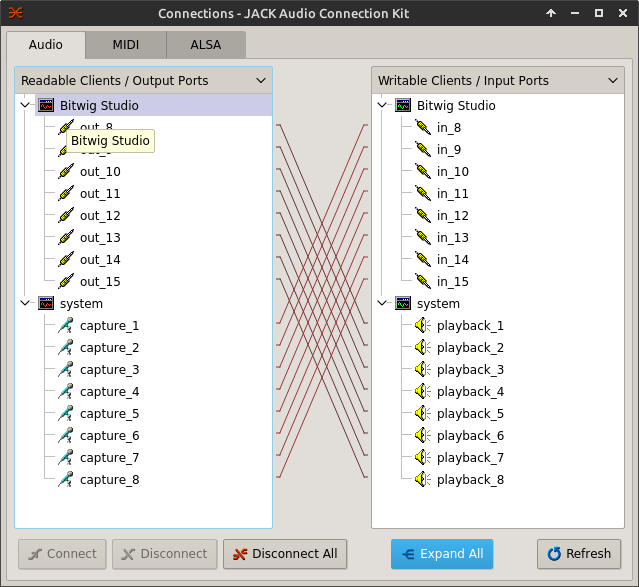This screenshot has width=639, height=587.
Task: Click the out_10 port plug icon
Action: click(x=66, y=172)
